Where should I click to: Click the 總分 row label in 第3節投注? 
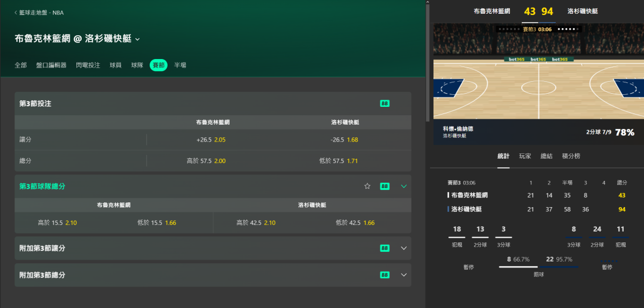pyautogui.click(x=26, y=161)
